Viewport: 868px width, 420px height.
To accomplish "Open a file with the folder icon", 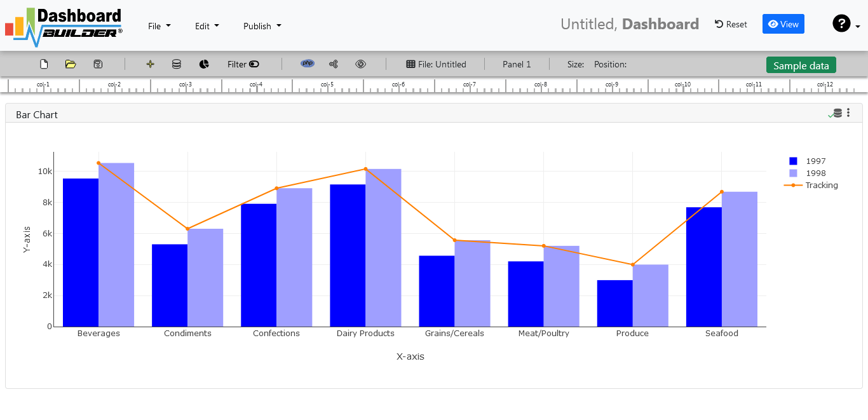I will click(x=70, y=64).
